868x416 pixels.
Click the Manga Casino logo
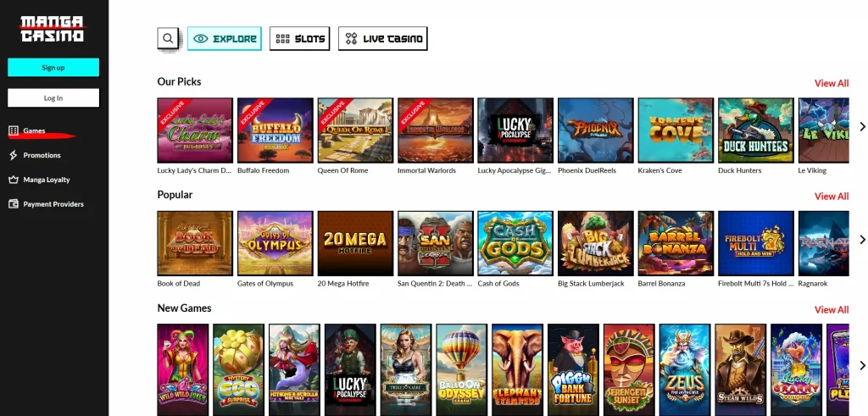pos(53,29)
